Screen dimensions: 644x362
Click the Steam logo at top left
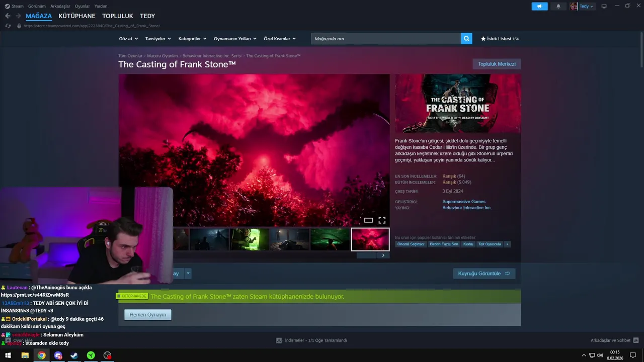[x=7, y=6]
